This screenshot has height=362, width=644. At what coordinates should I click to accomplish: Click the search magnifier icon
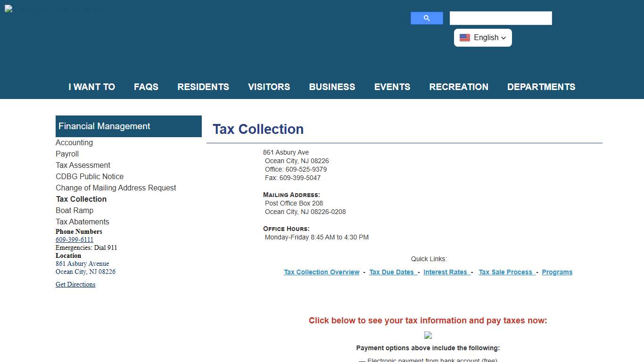point(426,18)
